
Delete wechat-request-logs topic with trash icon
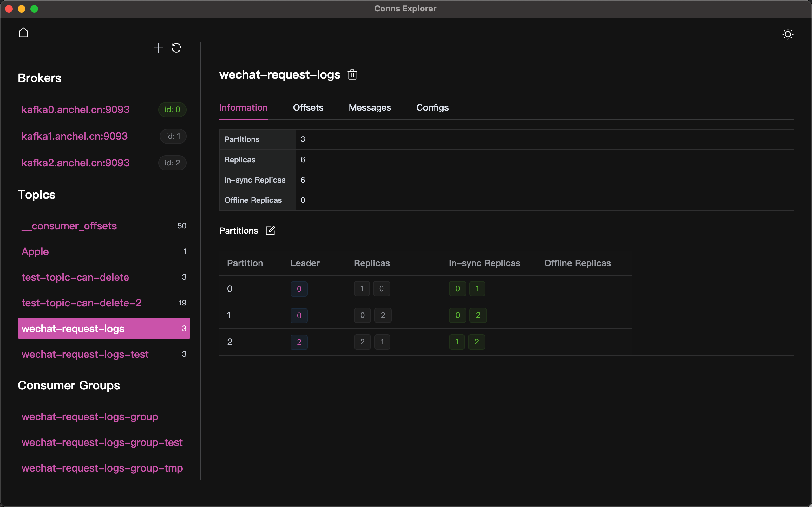click(352, 74)
